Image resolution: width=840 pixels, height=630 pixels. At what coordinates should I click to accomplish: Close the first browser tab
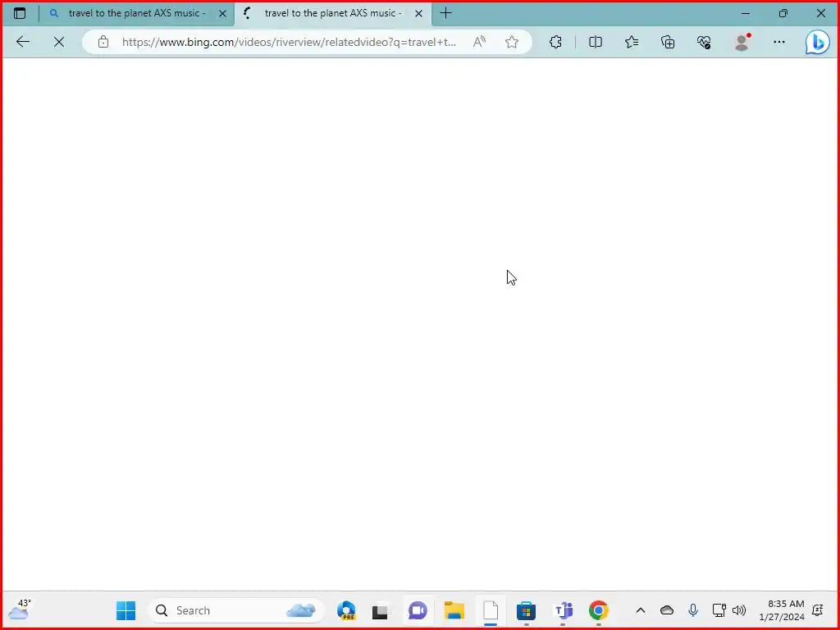tap(223, 13)
